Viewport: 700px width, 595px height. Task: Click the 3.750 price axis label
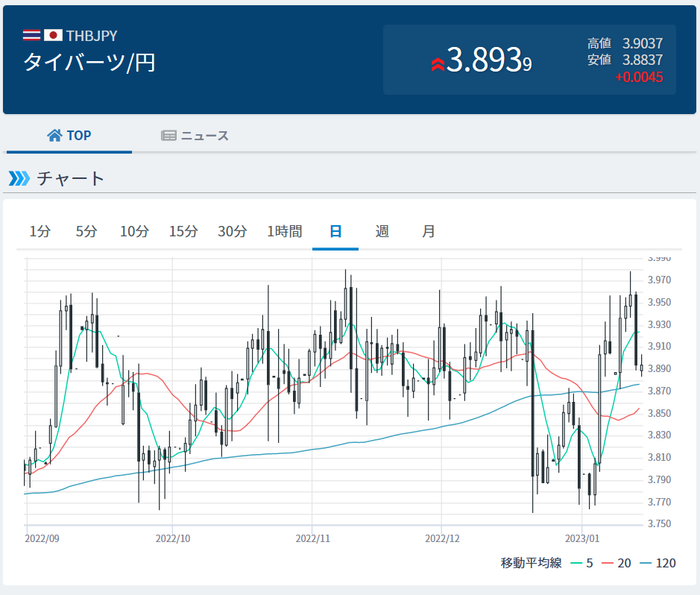click(x=660, y=523)
